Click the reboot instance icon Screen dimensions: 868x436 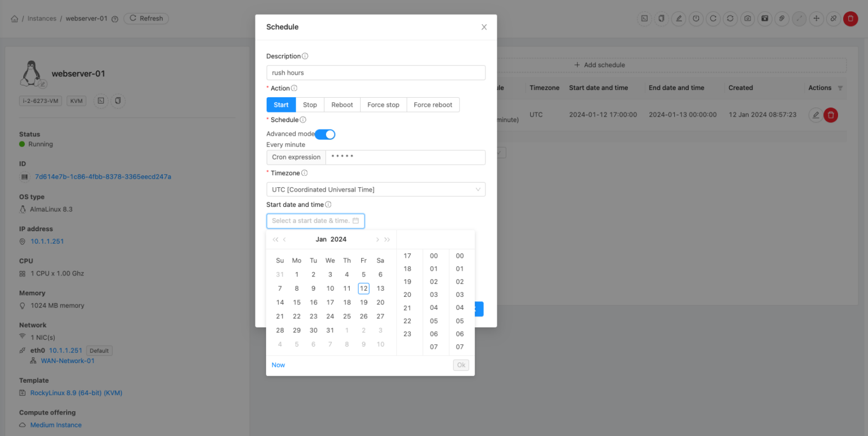click(x=713, y=19)
